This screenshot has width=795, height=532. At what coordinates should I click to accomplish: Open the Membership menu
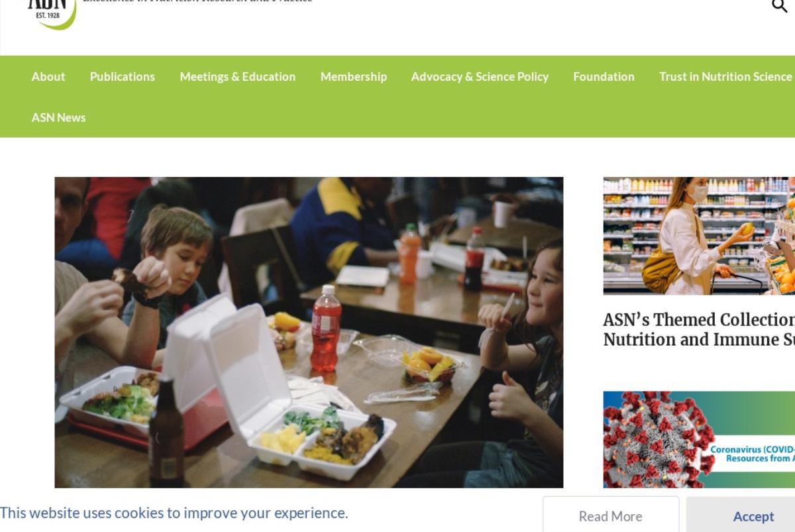pyautogui.click(x=354, y=77)
